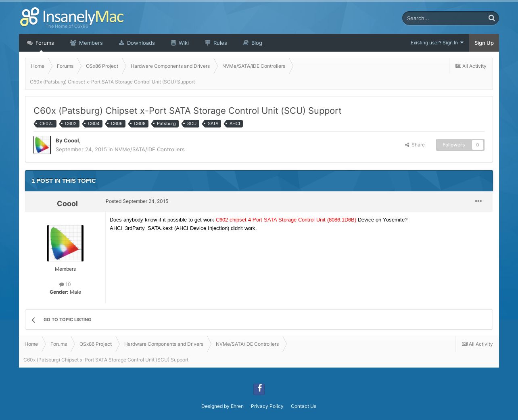518x420 pixels.
Task: Open NVMe/SATA/IDE Controllers bottom breadcrumb
Action: 247,344
